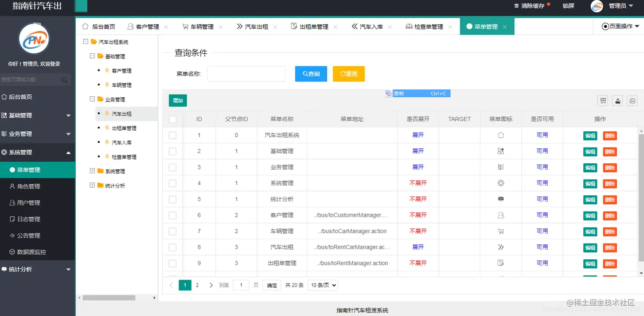Viewport: 644px width, 316px height.
Task: Check the row with ID 5
Action: point(172,199)
